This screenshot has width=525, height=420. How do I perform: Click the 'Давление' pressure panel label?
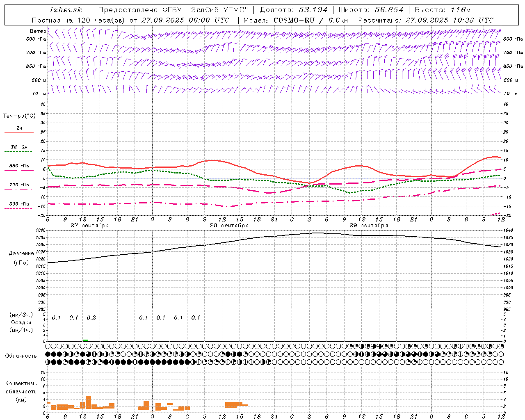(21, 253)
